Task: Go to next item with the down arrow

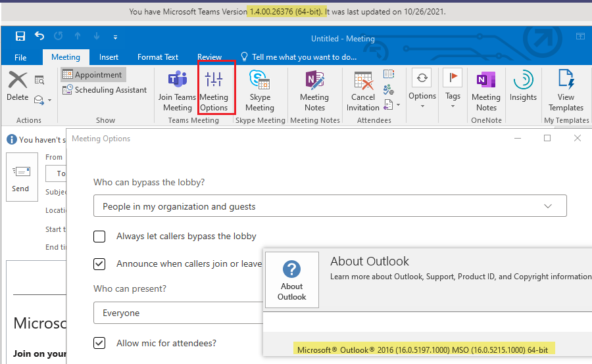Action: 97,36
